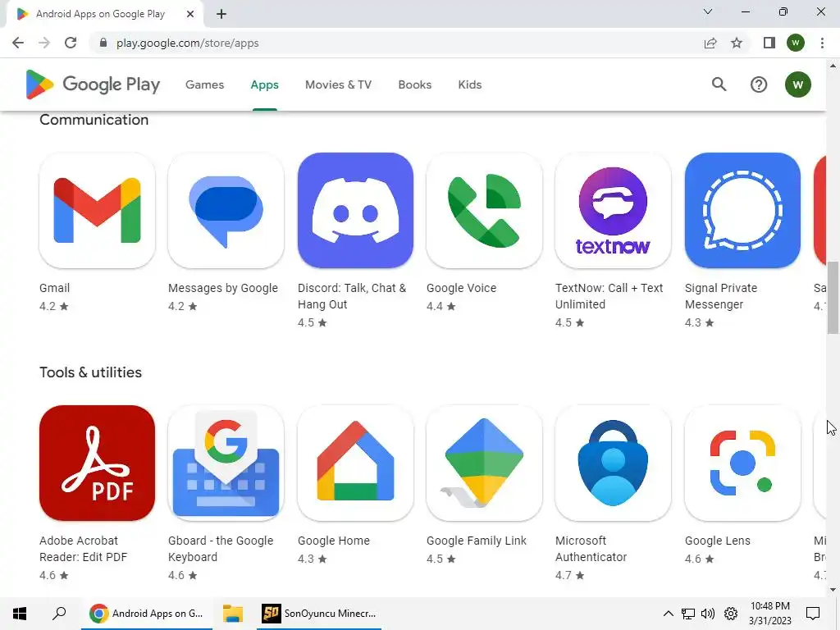
Task: Open the Signal Private Messenger app icon
Action: pos(742,211)
